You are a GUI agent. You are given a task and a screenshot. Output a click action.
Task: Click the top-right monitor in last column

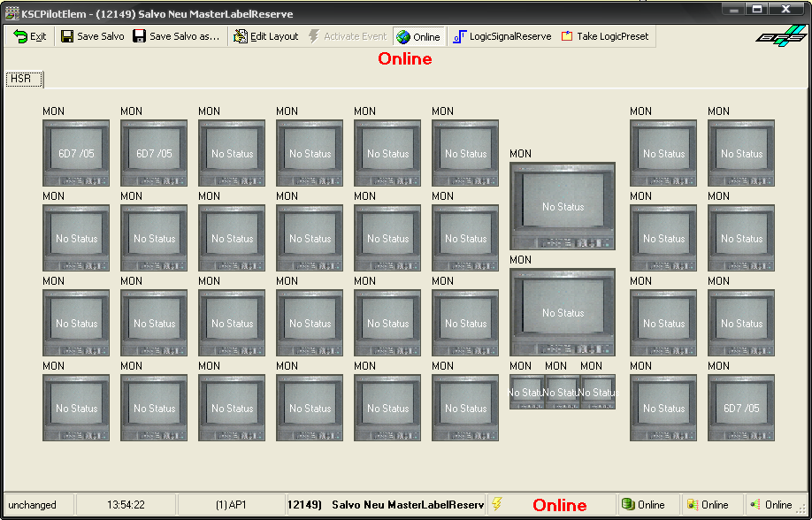(741, 153)
